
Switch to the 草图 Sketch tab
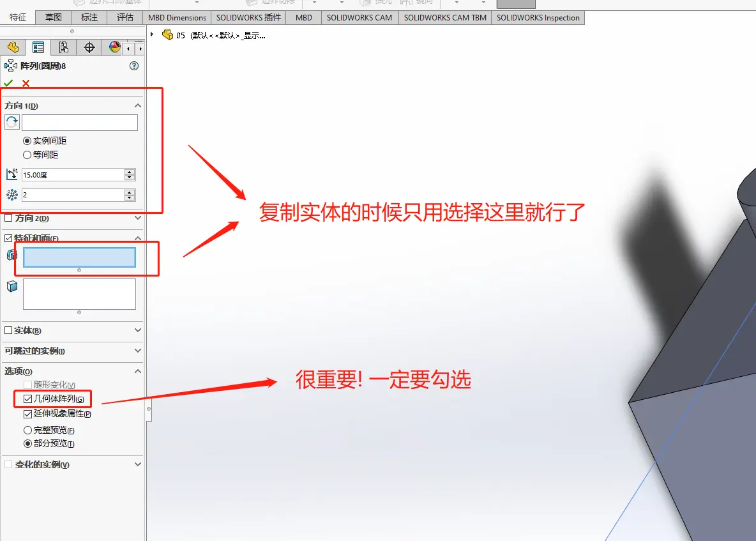pos(54,17)
